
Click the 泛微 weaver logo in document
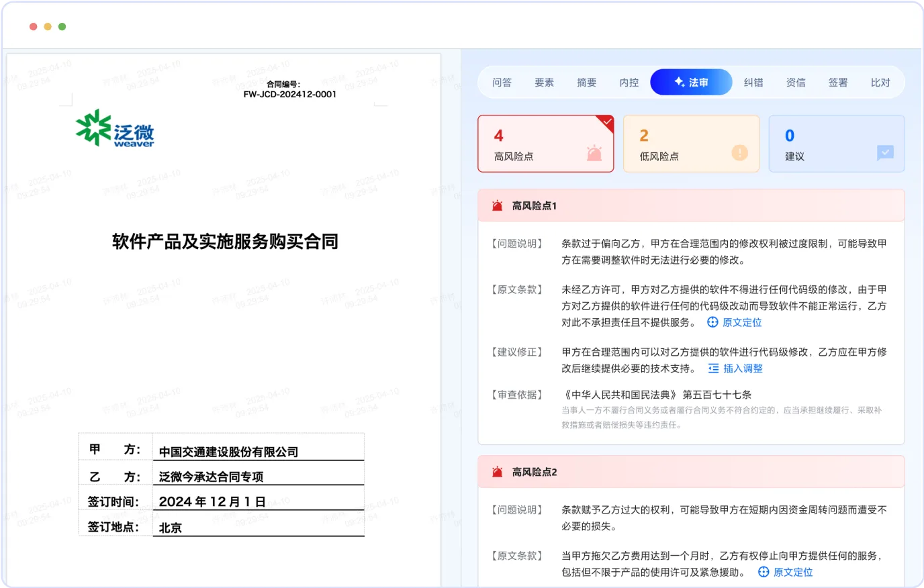click(x=115, y=128)
